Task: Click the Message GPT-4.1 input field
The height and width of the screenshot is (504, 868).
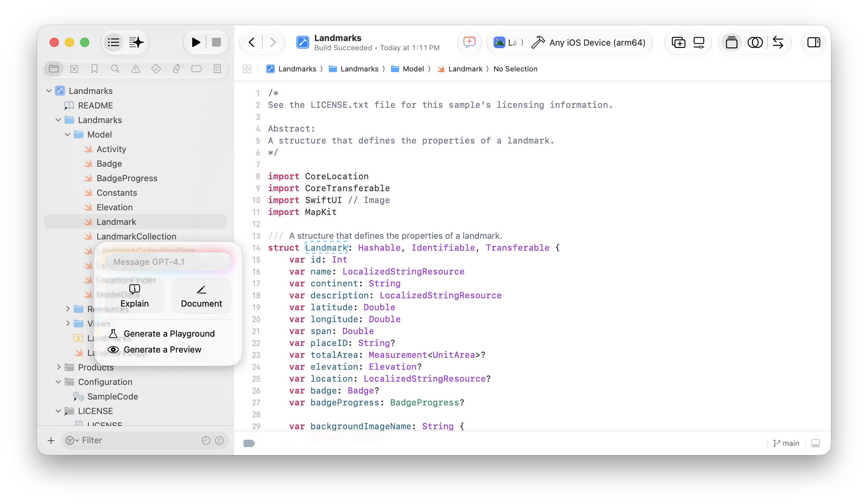Action: click(x=168, y=262)
